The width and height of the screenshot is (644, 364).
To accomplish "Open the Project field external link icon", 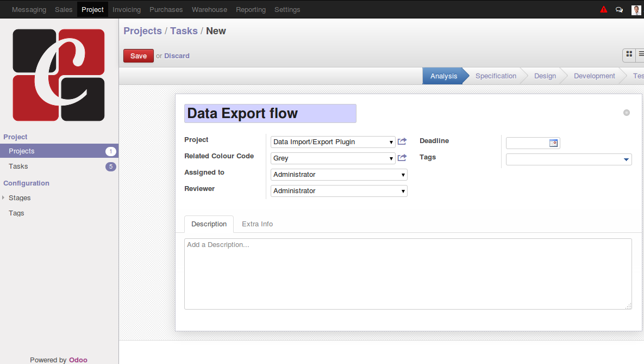I will coord(402,141).
